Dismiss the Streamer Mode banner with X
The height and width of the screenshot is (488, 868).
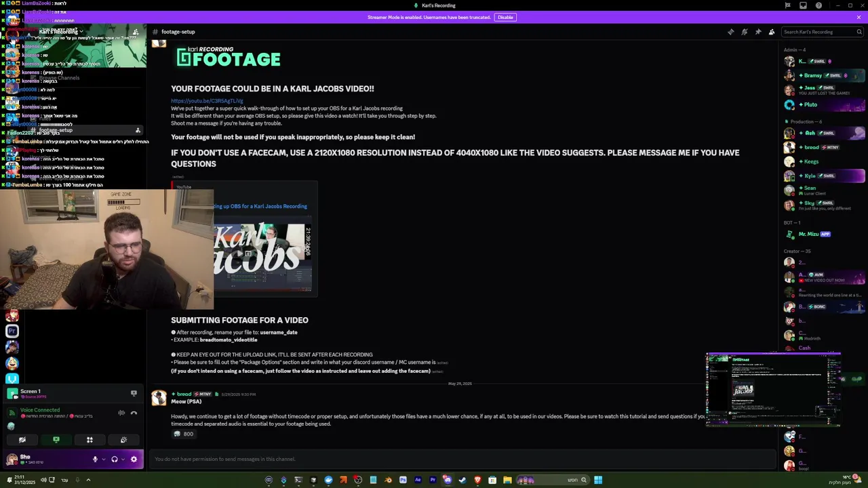859,17
